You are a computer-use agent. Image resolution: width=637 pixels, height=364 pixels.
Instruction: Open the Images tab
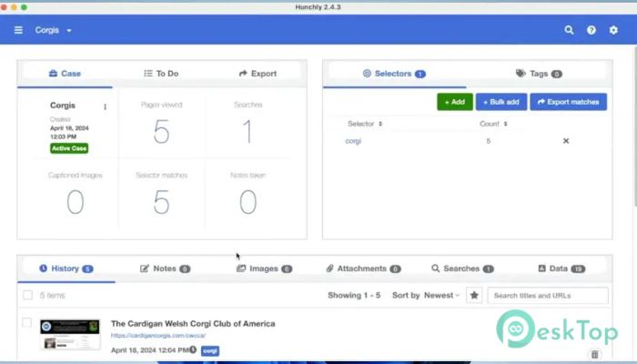[x=265, y=268]
